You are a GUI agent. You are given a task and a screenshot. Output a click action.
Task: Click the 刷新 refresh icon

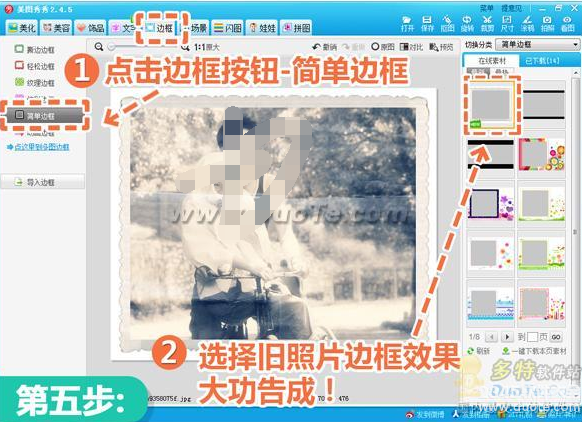(x=471, y=351)
